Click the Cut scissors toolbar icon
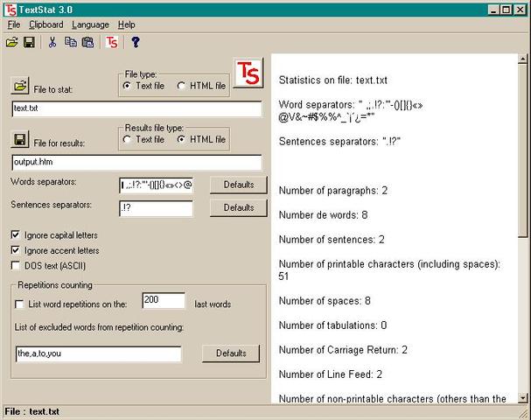 (x=52, y=42)
